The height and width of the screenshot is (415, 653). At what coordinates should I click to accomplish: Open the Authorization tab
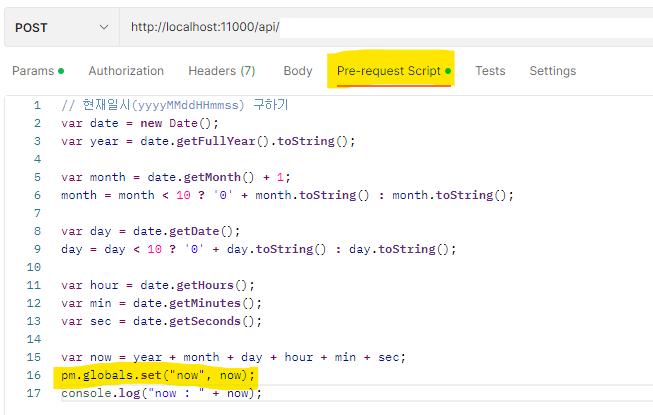coord(126,71)
